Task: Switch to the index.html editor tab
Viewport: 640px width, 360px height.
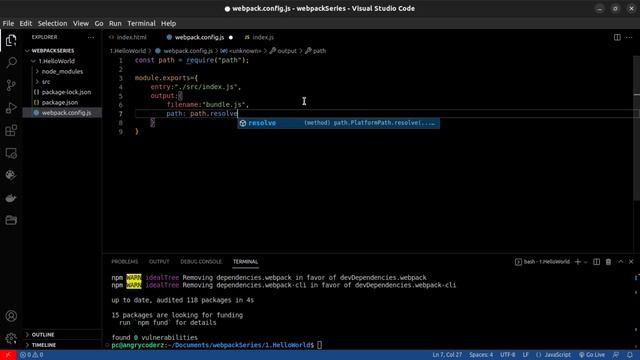Action: click(131, 37)
